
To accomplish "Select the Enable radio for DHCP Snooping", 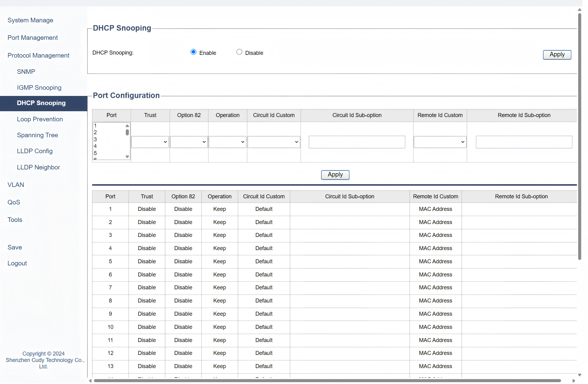I will 193,52.
